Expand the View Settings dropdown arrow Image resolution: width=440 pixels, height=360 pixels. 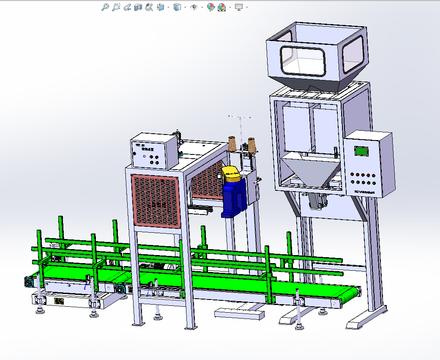[x=247, y=7]
